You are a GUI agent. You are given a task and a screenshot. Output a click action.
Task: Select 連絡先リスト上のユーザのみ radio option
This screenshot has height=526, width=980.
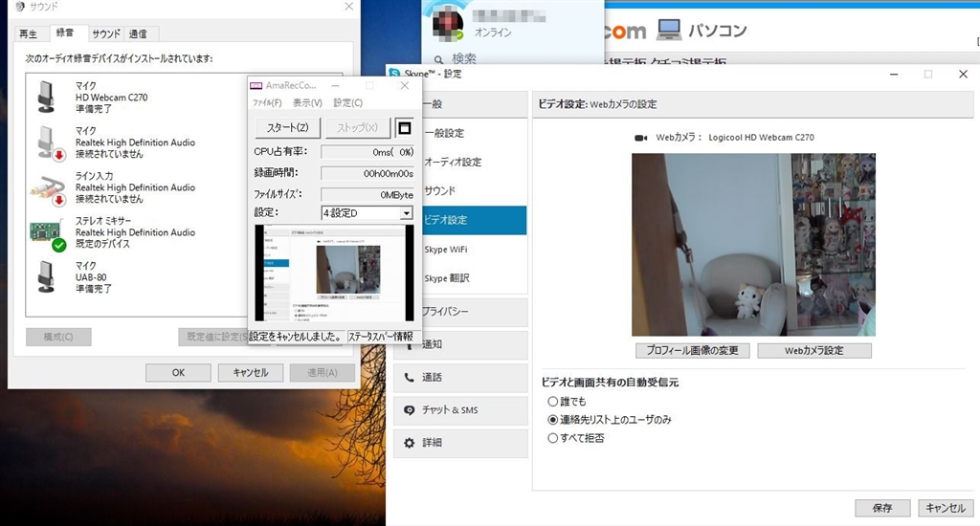pos(552,420)
